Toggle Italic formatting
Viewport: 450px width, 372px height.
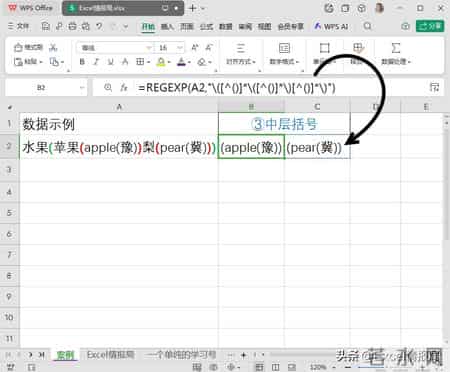click(x=96, y=62)
